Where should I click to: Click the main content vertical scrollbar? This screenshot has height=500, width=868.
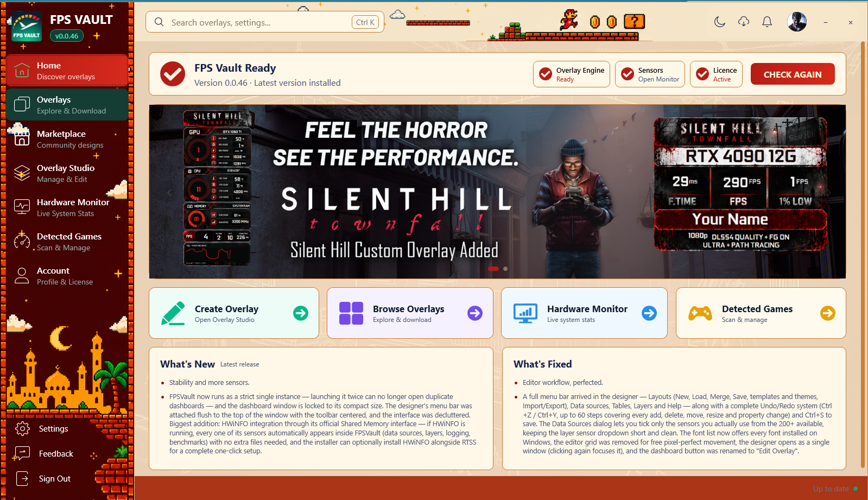(x=863, y=254)
